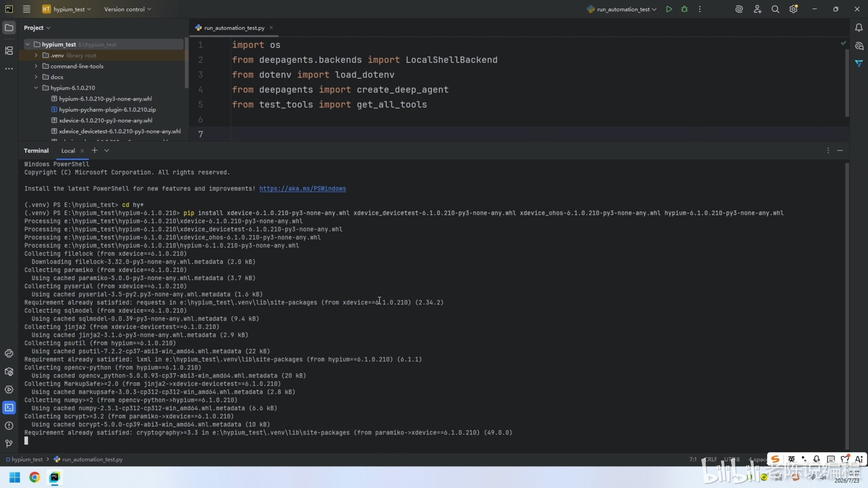This screenshot has height=488, width=868.
Task: Open terminal options three-dot menu
Action: pyautogui.click(x=828, y=150)
